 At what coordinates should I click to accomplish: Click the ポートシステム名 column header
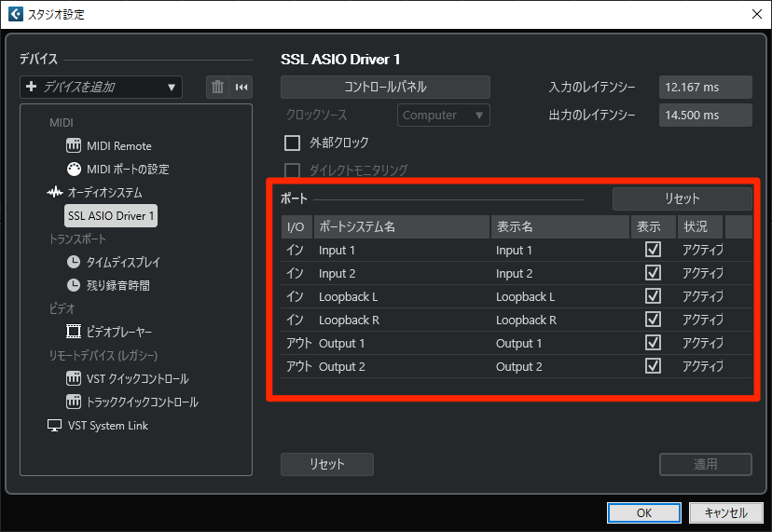(x=401, y=227)
